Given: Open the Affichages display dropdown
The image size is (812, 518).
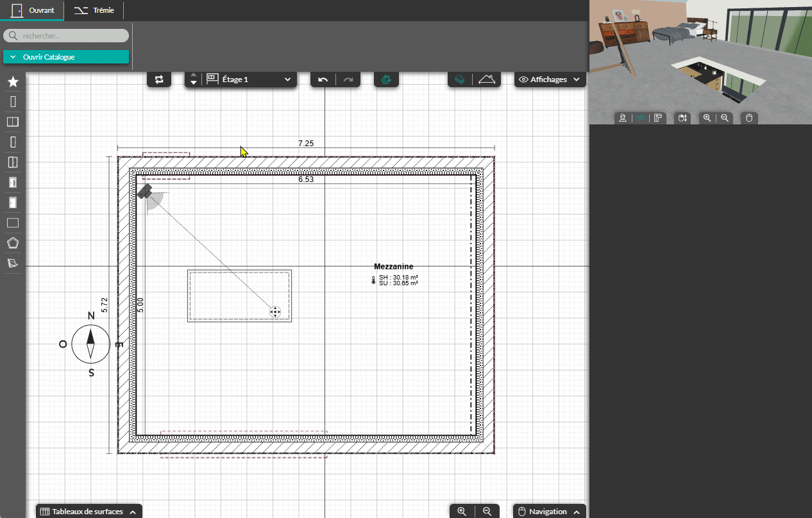Looking at the screenshot, I should click(550, 79).
